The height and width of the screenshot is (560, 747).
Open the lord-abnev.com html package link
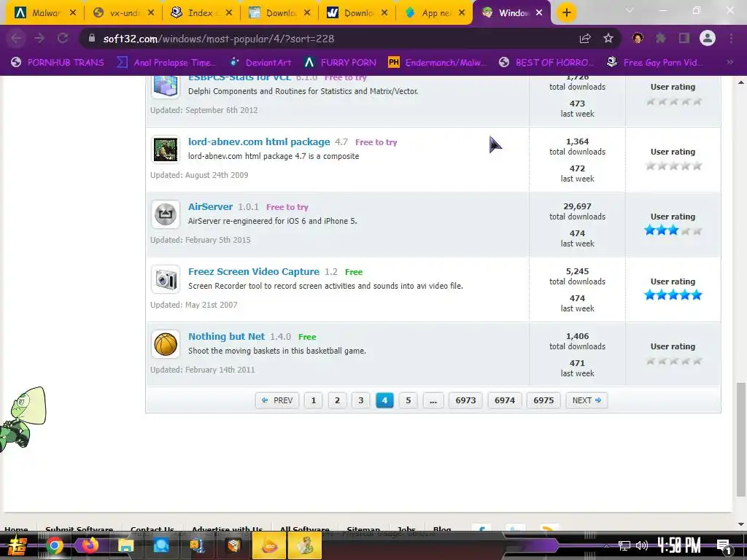point(259,142)
